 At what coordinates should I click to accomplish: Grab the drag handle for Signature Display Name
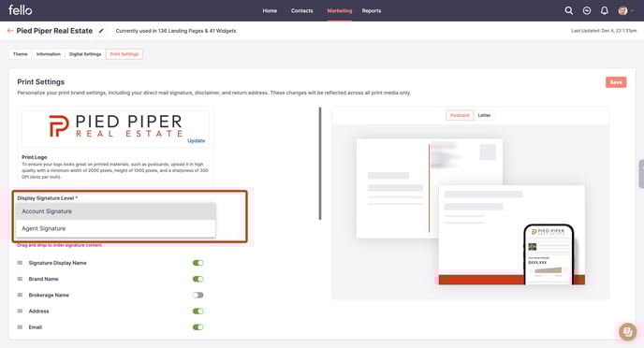pyautogui.click(x=20, y=263)
